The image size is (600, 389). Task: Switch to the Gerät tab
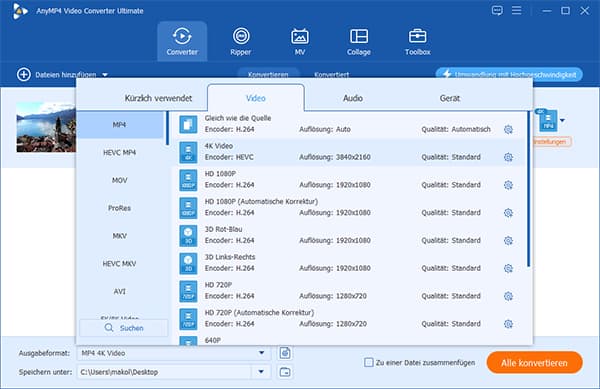pos(450,98)
